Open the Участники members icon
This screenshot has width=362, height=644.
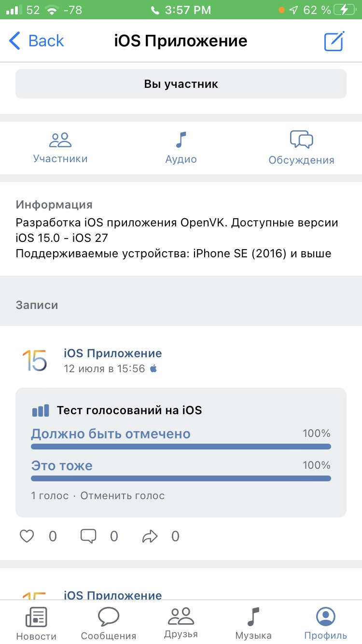(x=60, y=140)
